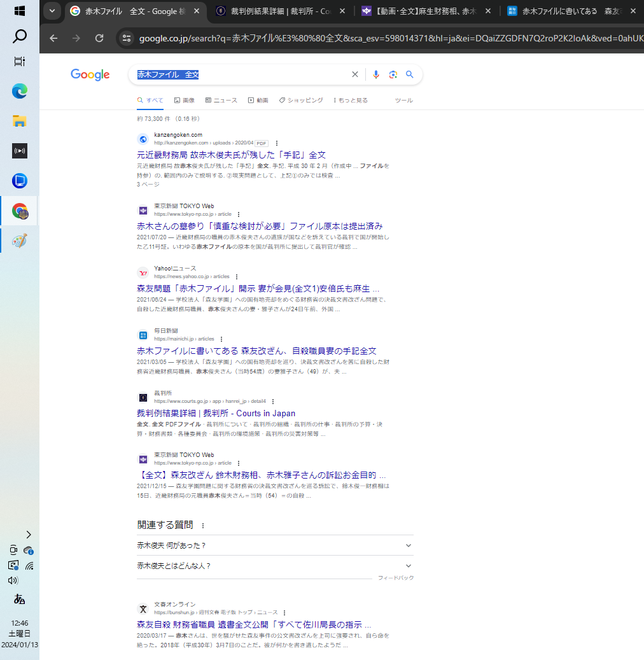Screen dimensions: 644x660
Task: Open 赤木さんの墓参り「慎重な検討が必要」 result
Action: click(x=260, y=226)
